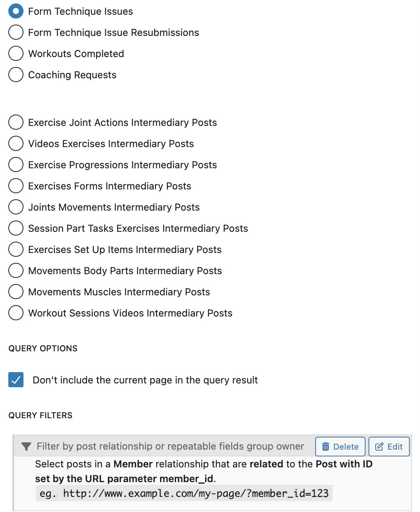Choose Form Technique Issue Resubmissions

(16, 33)
